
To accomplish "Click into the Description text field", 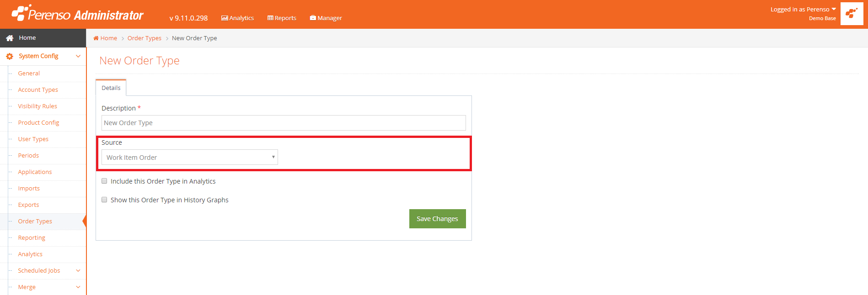I will pyautogui.click(x=284, y=123).
